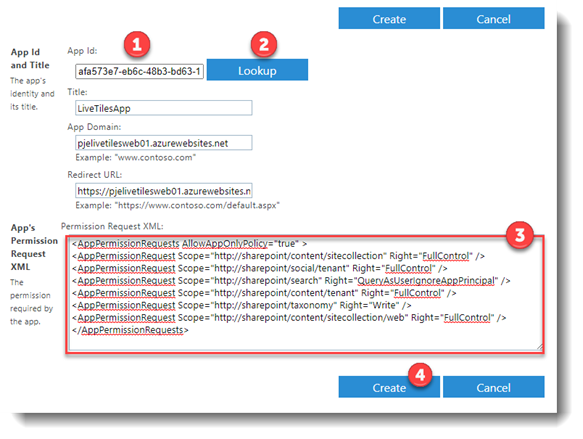This screenshot has width=583, height=439.
Task: Click inside the Permission Request XML textarea
Action: tap(305, 294)
